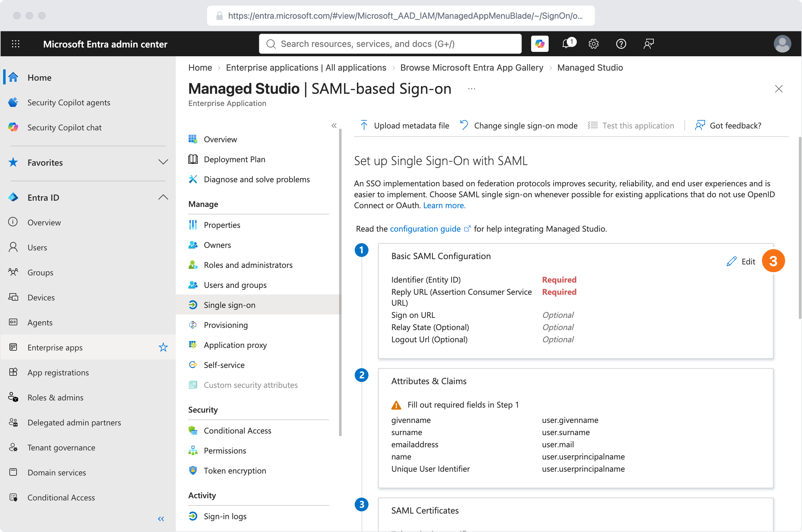Click Got feedback? button
This screenshot has height=532, width=802.
[728, 126]
